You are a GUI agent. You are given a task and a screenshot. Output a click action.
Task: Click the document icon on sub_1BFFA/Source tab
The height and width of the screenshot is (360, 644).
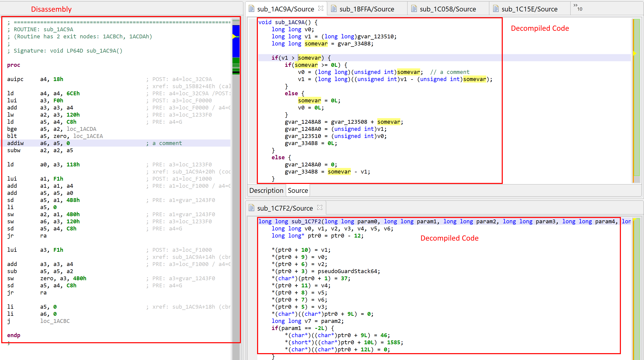coord(334,9)
